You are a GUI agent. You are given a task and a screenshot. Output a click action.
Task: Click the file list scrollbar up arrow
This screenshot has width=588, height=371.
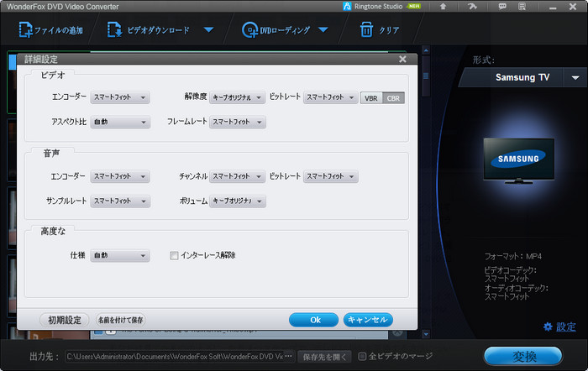click(x=426, y=50)
